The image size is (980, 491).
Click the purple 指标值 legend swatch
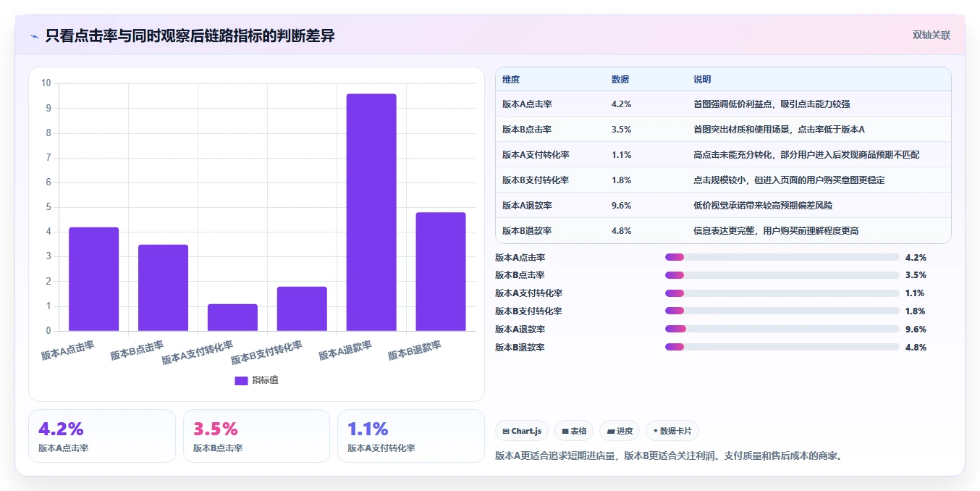coord(241,381)
